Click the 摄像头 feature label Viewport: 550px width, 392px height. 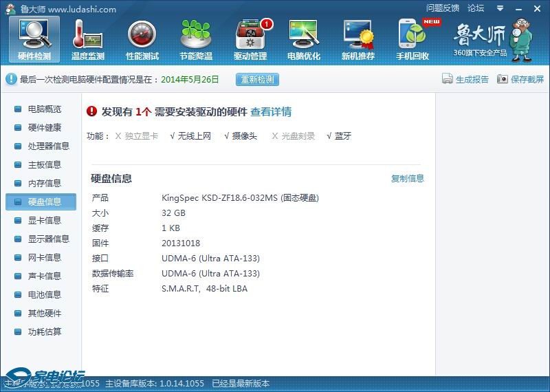(x=245, y=135)
